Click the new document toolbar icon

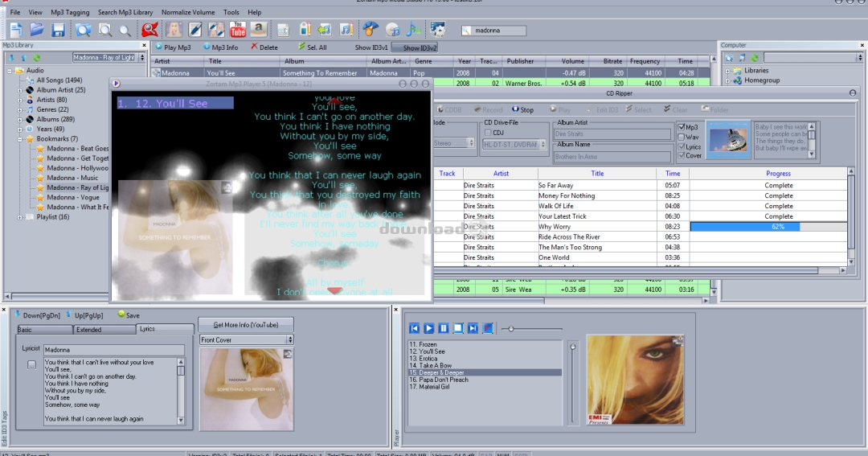pos(17,30)
